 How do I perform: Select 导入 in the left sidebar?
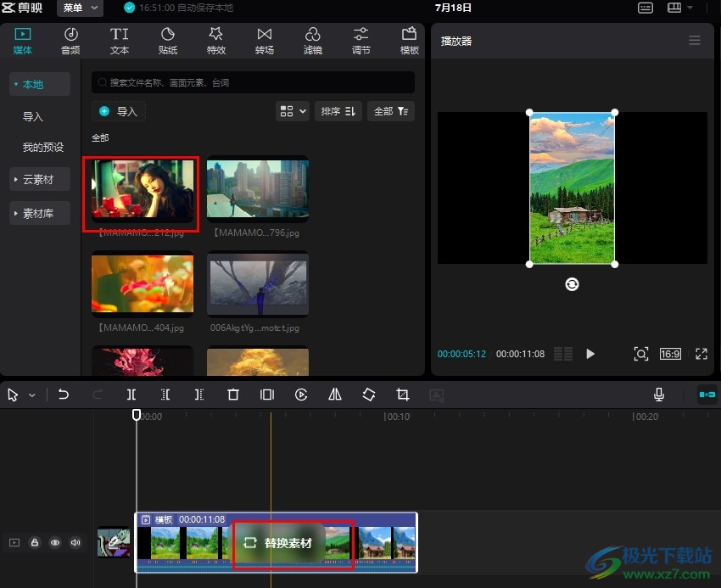click(33, 116)
